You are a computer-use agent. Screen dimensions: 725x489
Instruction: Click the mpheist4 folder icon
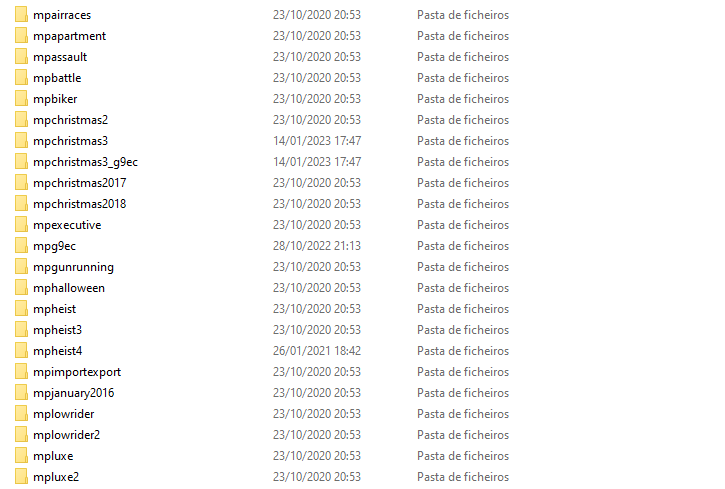tap(21, 351)
